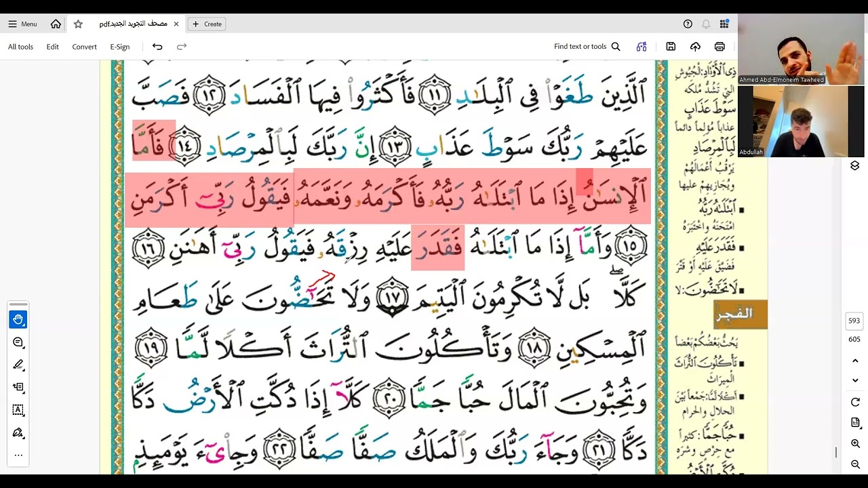Select the Add text insertion tool
868x488 pixels.
[18, 387]
